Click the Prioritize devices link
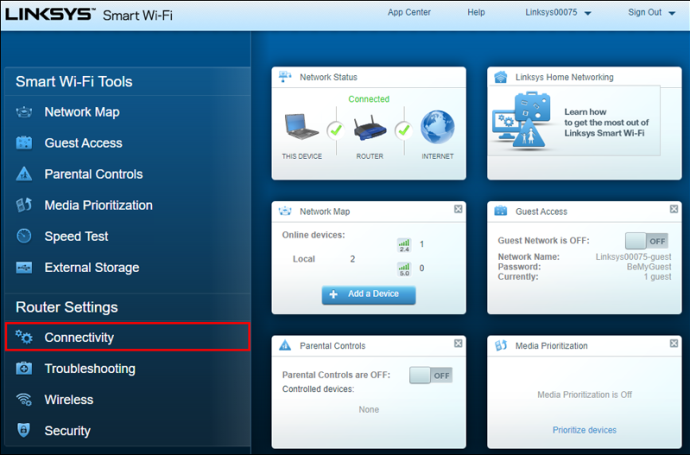690x455 pixels. click(584, 430)
